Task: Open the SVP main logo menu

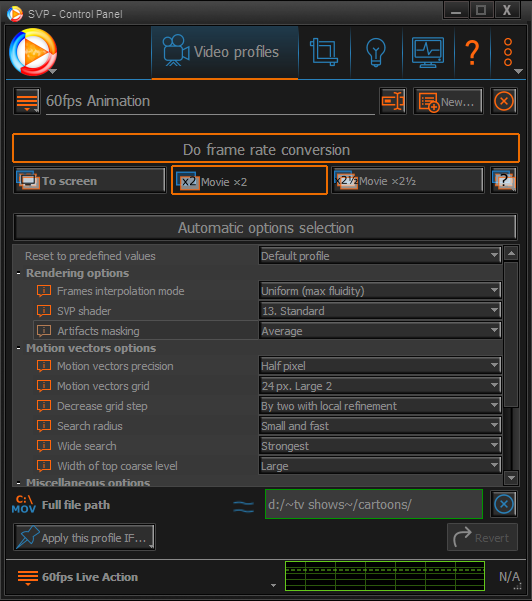Action: pyautogui.click(x=33, y=52)
